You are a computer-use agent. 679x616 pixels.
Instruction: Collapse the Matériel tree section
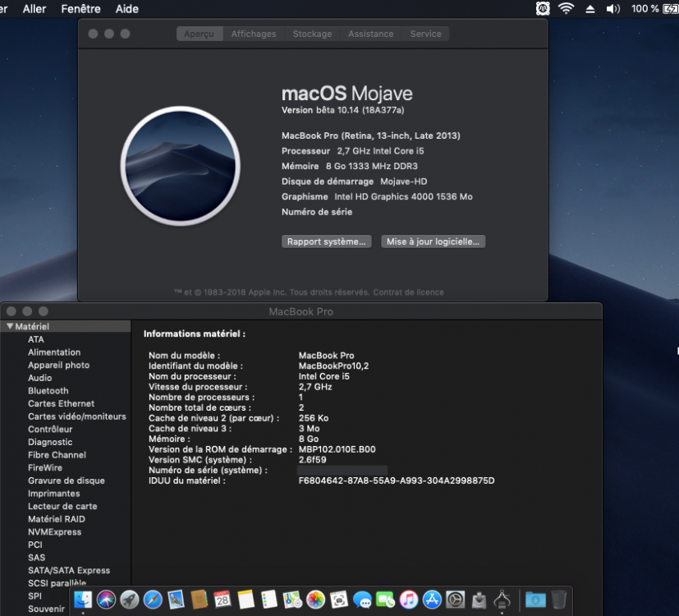click(x=10, y=326)
